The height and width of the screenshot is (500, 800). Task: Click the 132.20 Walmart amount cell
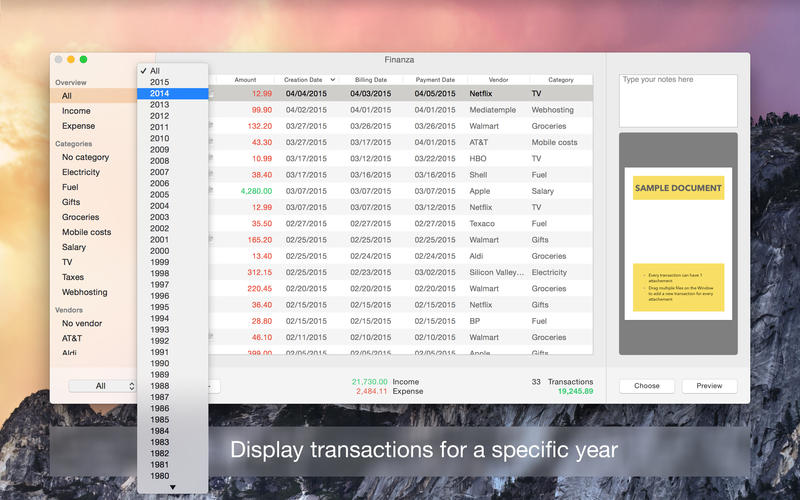260,126
